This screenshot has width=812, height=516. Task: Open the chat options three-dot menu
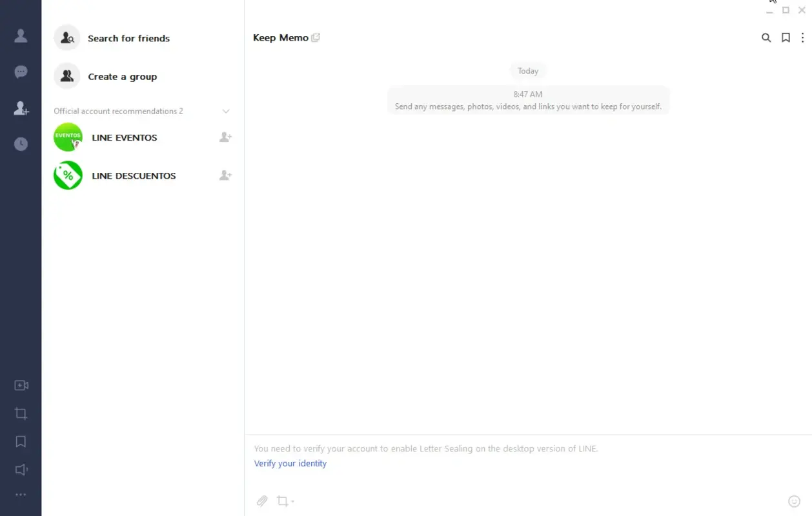802,37
